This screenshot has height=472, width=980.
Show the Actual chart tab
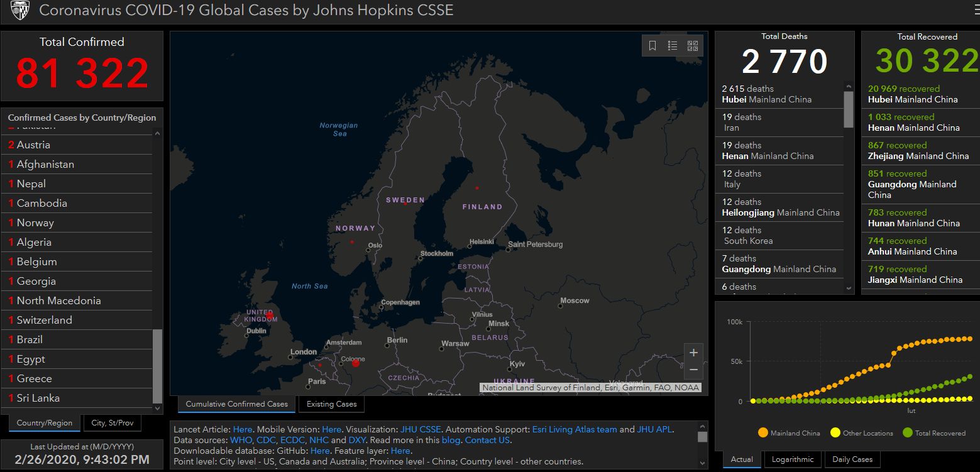[742, 459]
